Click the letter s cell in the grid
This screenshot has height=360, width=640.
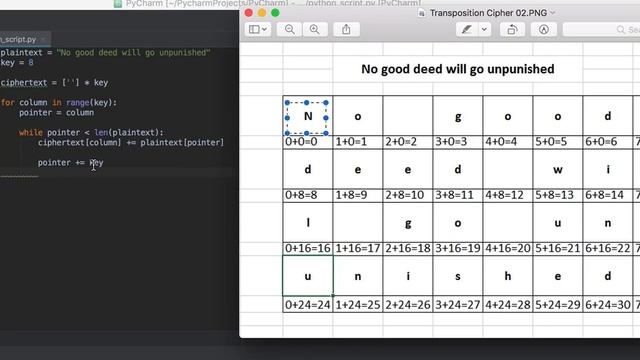[x=458, y=276]
